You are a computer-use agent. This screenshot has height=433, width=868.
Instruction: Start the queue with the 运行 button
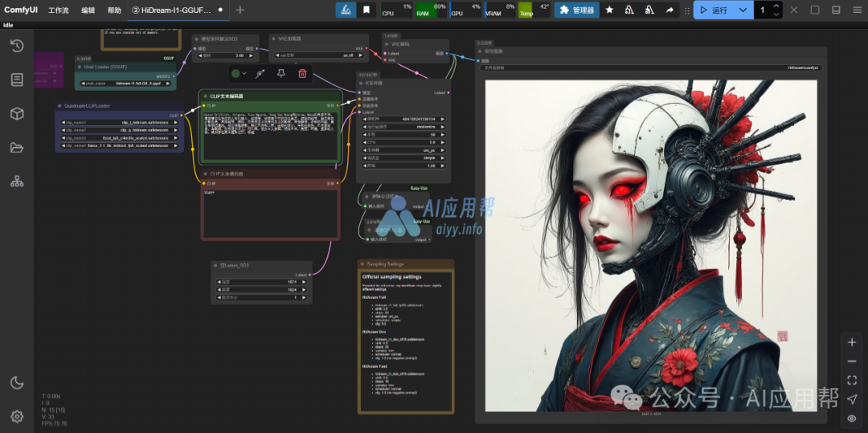tap(713, 10)
